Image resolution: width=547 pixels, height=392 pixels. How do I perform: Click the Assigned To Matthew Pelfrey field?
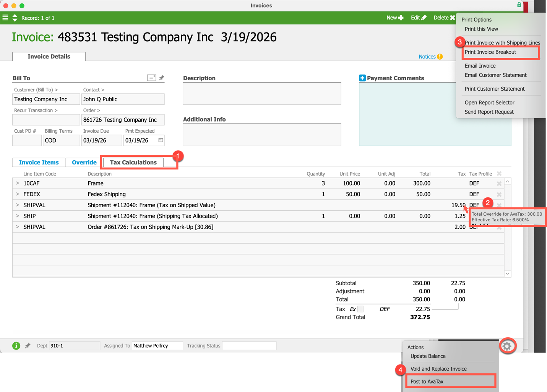click(157, 346)
